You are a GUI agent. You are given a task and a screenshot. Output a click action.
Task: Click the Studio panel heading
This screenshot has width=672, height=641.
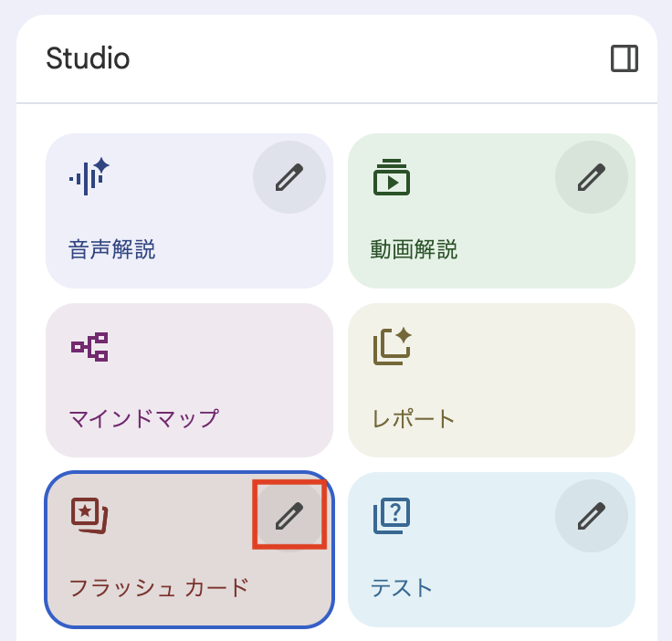click(x=88, y=58)
